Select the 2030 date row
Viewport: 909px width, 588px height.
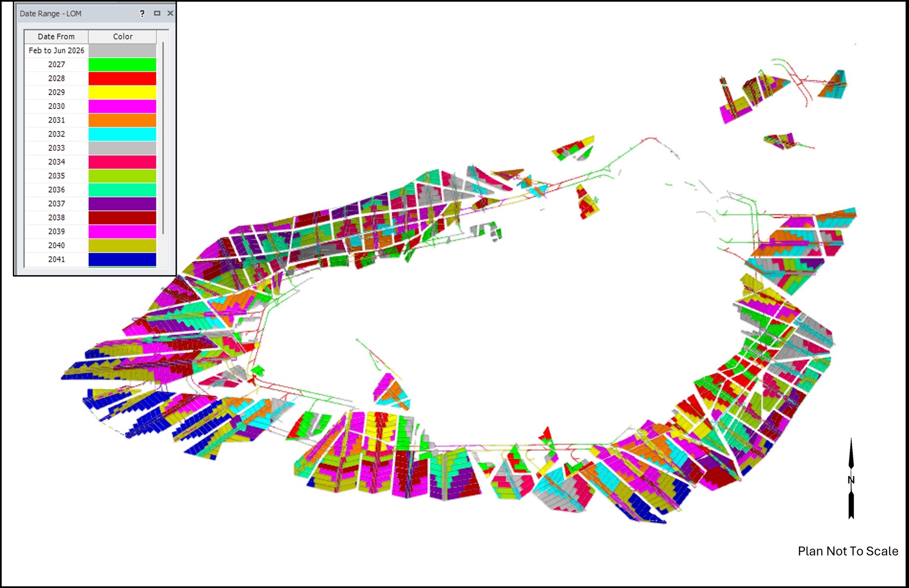[x=90, y=106]
